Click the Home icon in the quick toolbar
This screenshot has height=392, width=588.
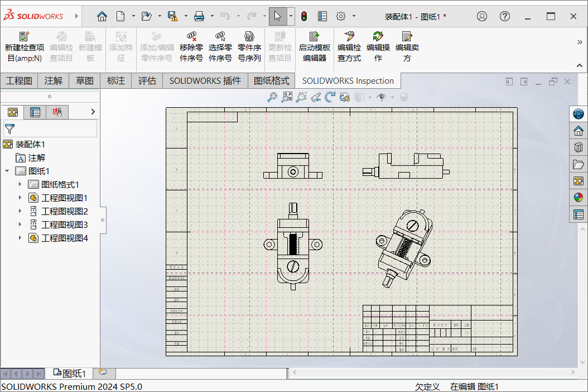pos(102,16)
